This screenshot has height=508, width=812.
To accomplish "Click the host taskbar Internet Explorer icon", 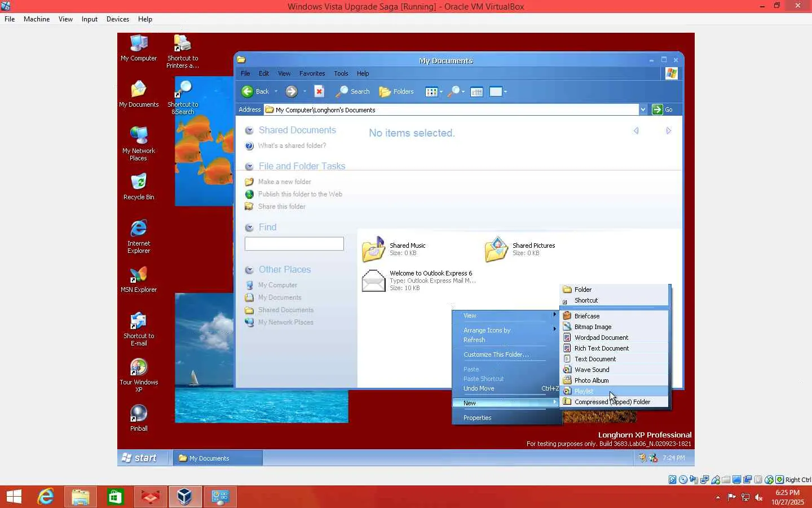I will 46,497.
